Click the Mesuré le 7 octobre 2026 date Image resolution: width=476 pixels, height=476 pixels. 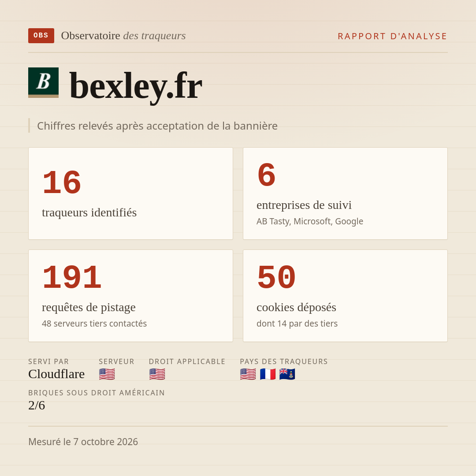point(83,442)
